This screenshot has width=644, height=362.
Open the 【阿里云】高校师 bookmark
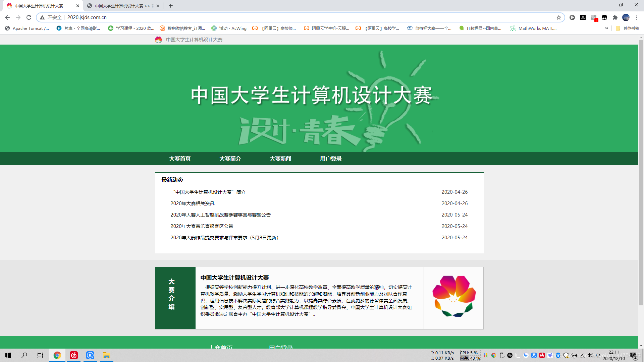(x=274, y=28)
